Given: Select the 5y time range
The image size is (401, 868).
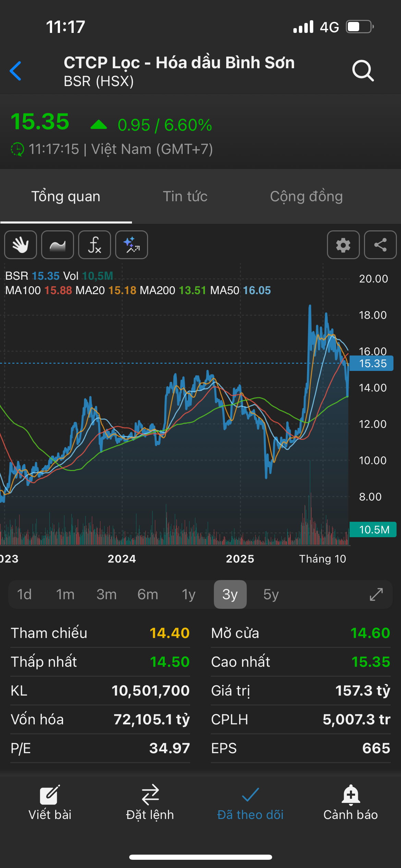Looking at the screenshot, I should coord(271,594).
